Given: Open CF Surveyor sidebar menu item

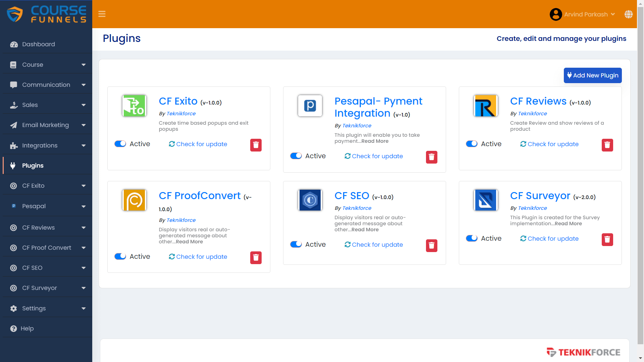Looking at the screenshot, I should point(47,288).
